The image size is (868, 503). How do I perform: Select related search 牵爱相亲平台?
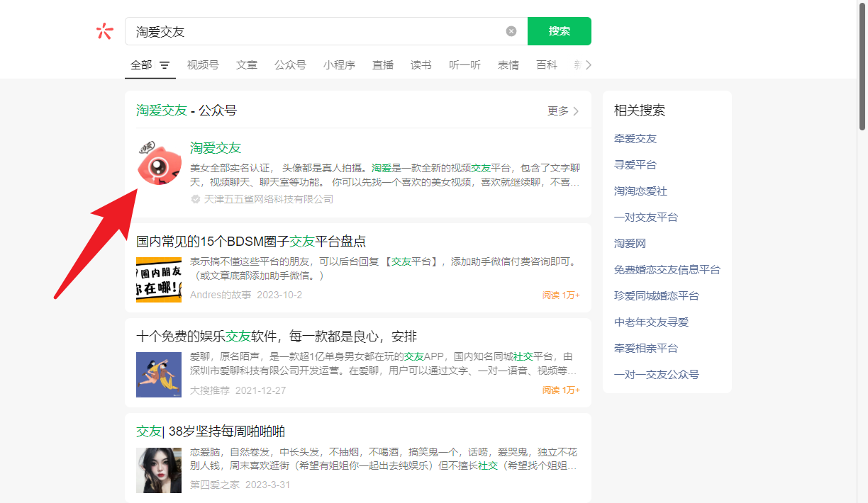(x=646, y=349)
